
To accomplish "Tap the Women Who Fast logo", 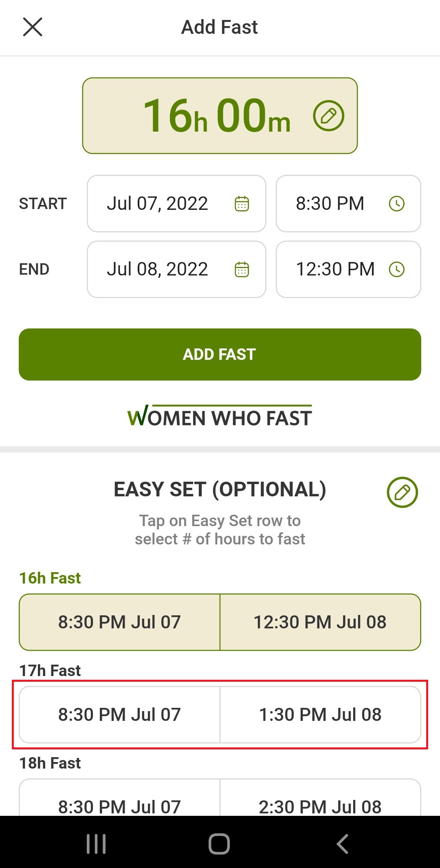I will [220, 416].
